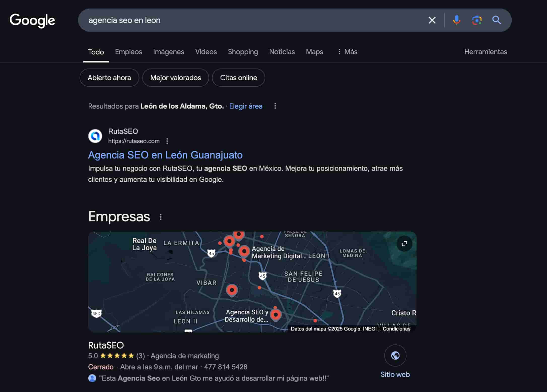Click the Cerrado status text
The width and height of the screenshot is (547, 392).
(x=101, y=367)
